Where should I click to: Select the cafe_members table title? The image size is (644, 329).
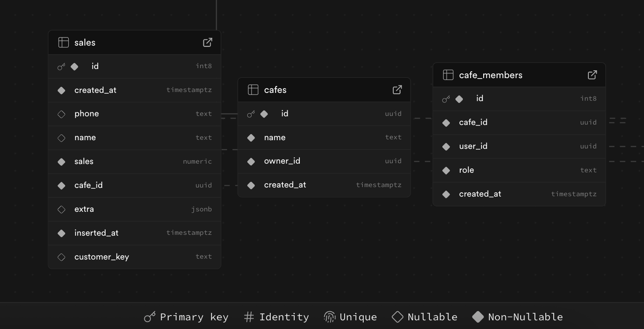(x=491, y=75)
